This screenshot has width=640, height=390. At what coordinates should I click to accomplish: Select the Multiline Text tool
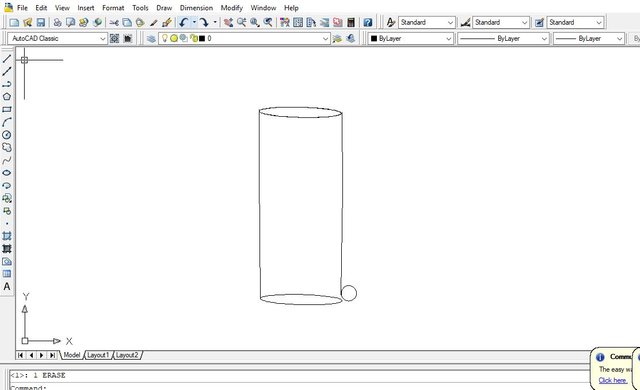(x=7, y=287)
